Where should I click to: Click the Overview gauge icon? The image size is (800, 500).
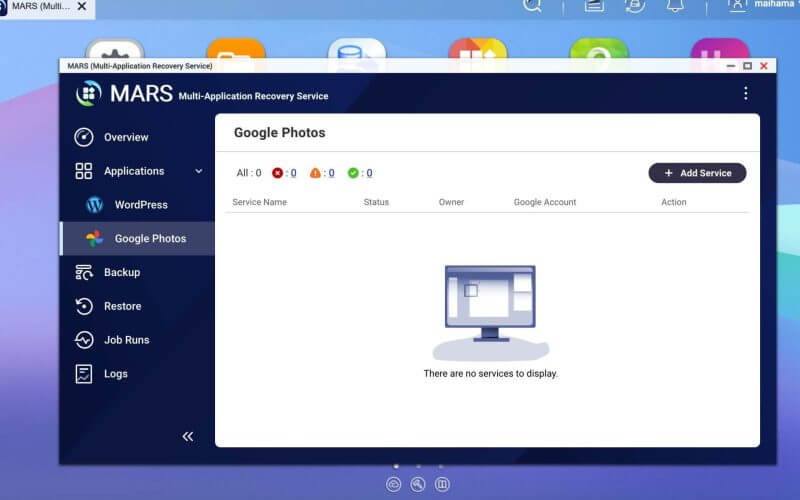[x=84, y=137]
